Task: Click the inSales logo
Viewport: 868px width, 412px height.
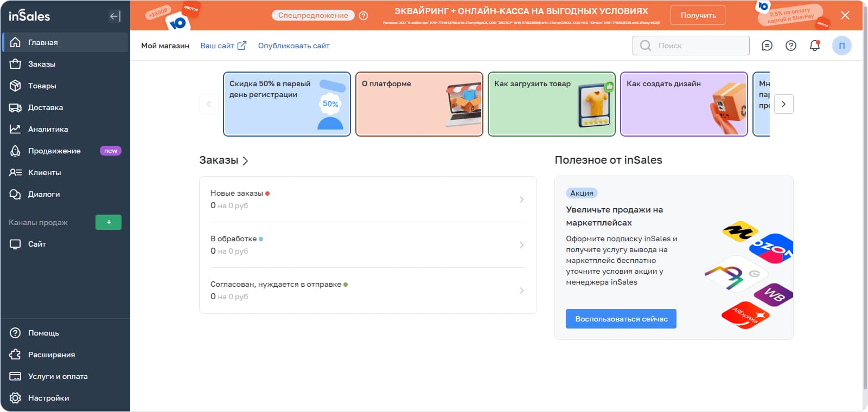Action: point(29,16)
